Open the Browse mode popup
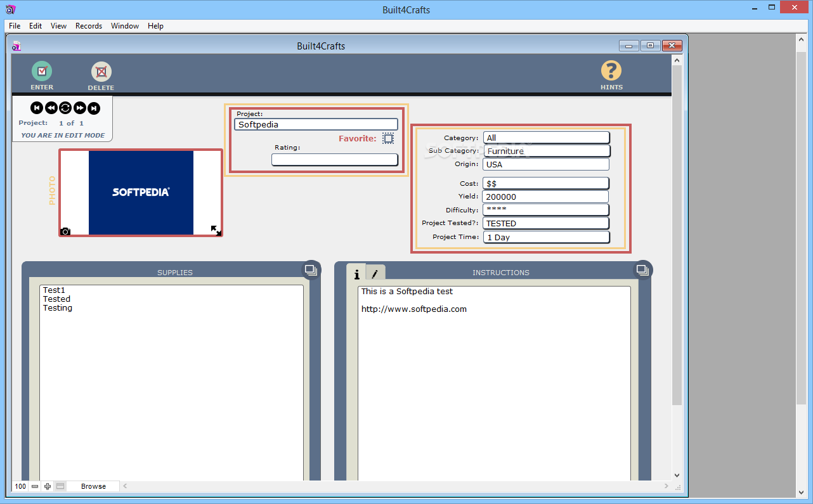 93,486
